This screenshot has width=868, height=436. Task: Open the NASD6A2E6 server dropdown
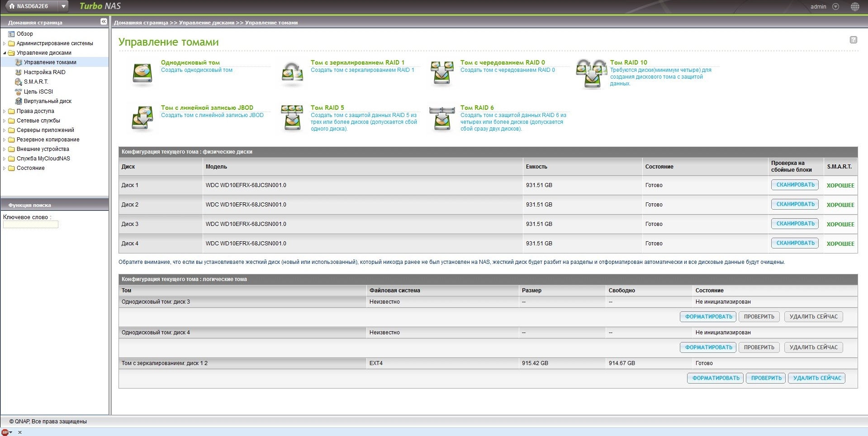tap(64, 6)
